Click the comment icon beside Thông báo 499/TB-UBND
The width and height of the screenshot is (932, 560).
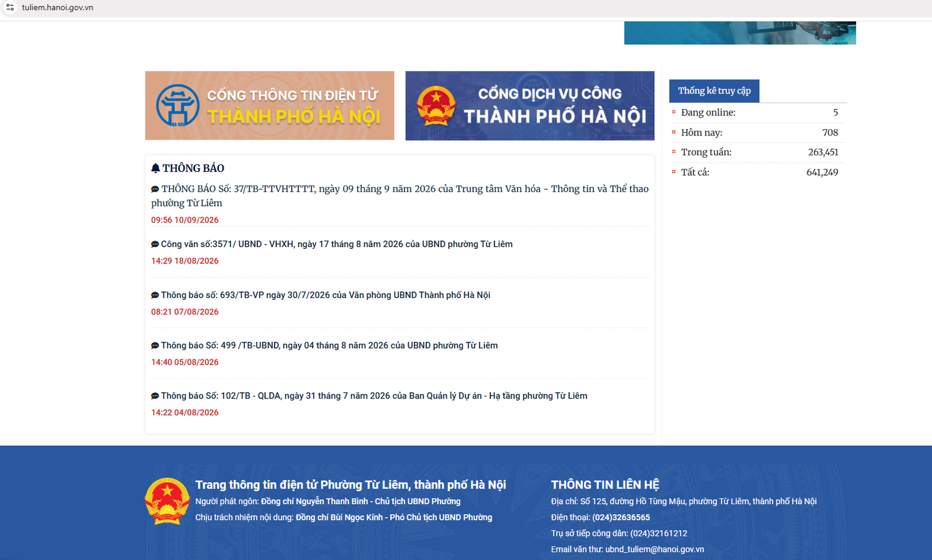[155, 346]
